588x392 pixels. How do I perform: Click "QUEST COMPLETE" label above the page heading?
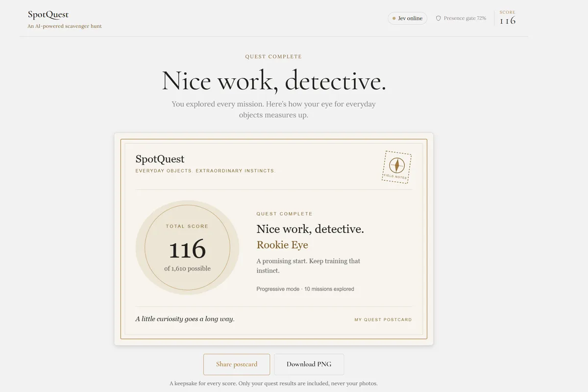pyautogui.click(x=273, y=57)
